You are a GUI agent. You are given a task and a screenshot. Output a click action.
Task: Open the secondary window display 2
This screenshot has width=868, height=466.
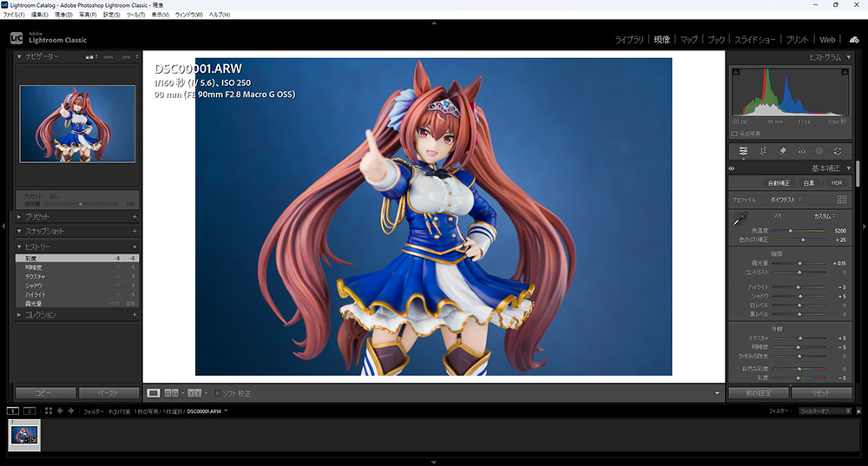click(x=30, y=411)
